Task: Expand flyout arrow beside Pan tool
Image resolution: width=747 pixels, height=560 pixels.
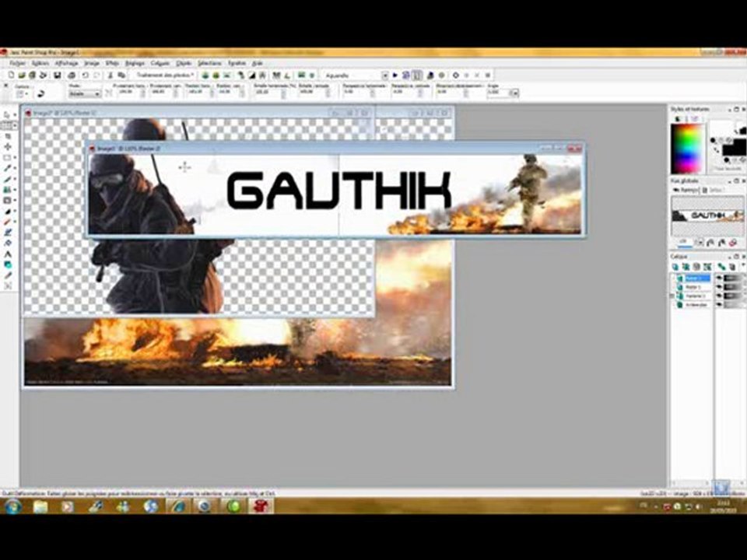Action: pyautogui.click(x=14, y=115)
